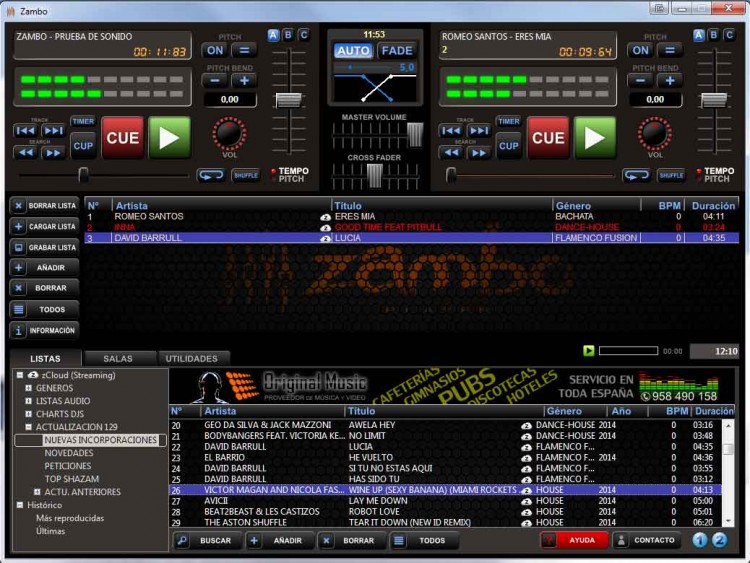Toggle CUP on the left deck
This screenshot has height=563, width=750.
(83, 145)
